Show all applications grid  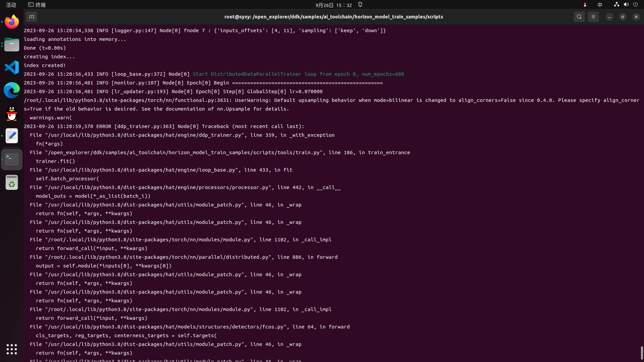[12, 349]
